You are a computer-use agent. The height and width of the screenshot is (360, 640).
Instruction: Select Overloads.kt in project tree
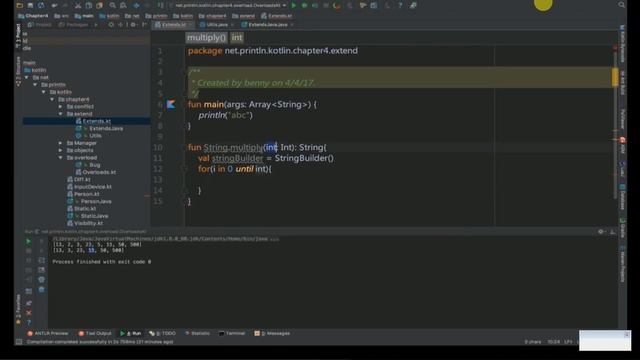[x=96, y=172]
